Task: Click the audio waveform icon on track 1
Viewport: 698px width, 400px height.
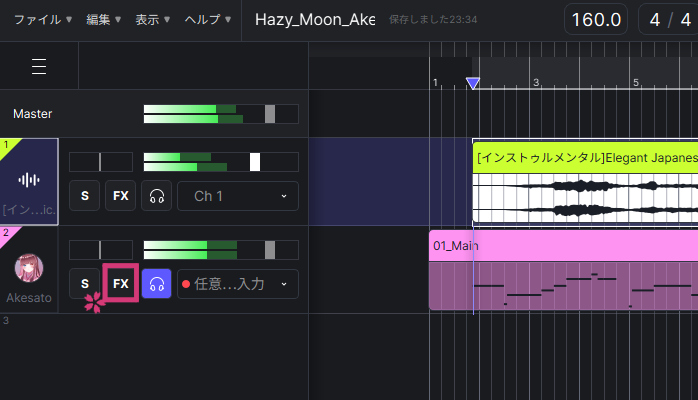Action: pos(30,180)
